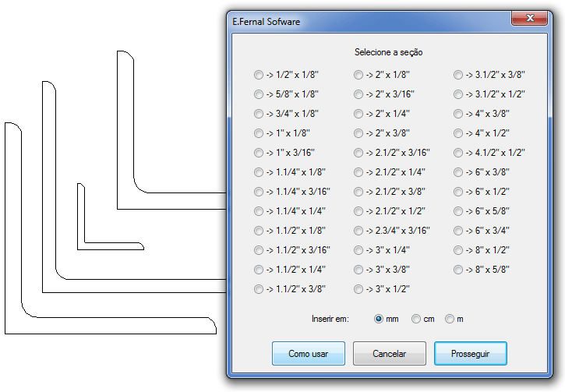Viewport: 565px width, 392px height.
Task: Set insertion unit to mm
Action: click(379, 320)
